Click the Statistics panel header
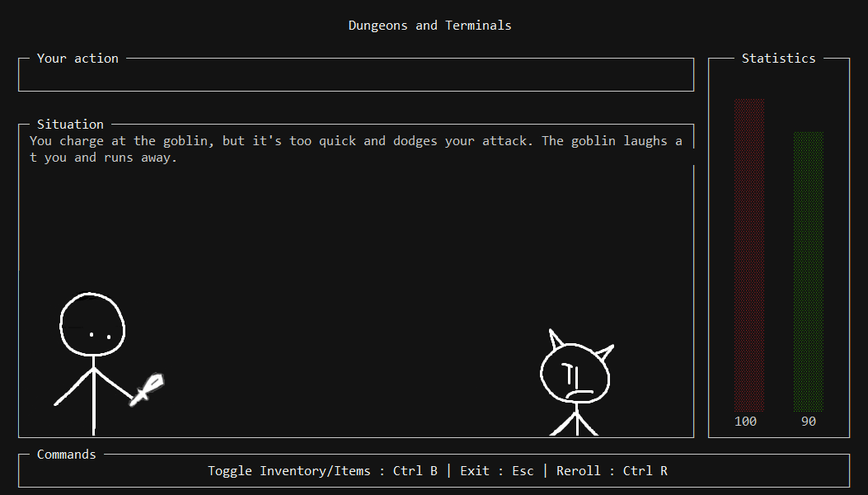The image size is (868, 495). 778,59
